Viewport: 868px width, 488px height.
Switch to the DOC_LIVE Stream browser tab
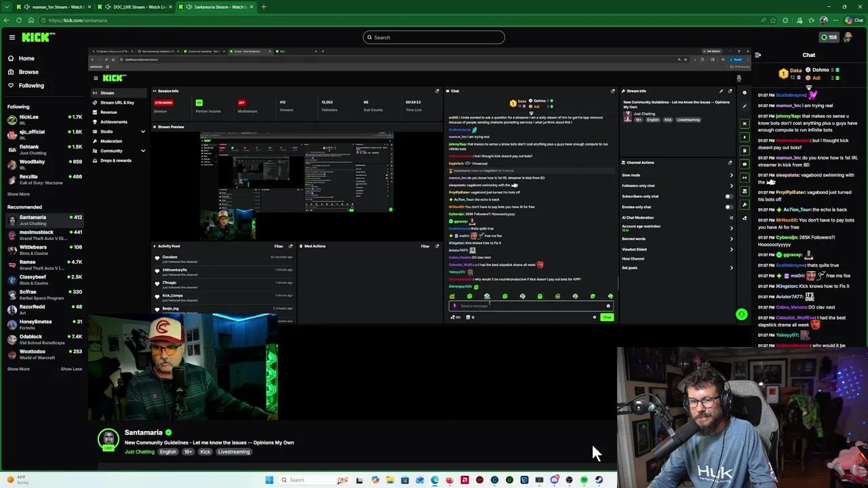[136, 7]
